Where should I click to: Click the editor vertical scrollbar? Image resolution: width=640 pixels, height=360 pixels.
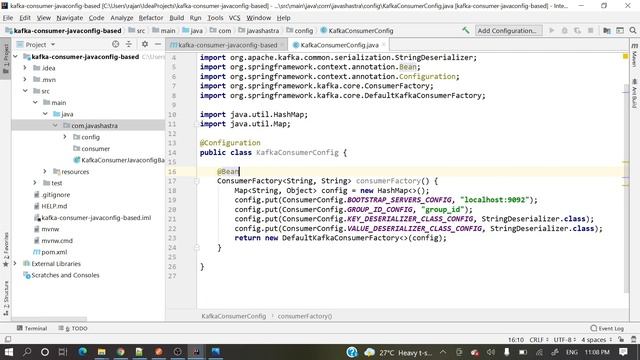coord(626,188)
